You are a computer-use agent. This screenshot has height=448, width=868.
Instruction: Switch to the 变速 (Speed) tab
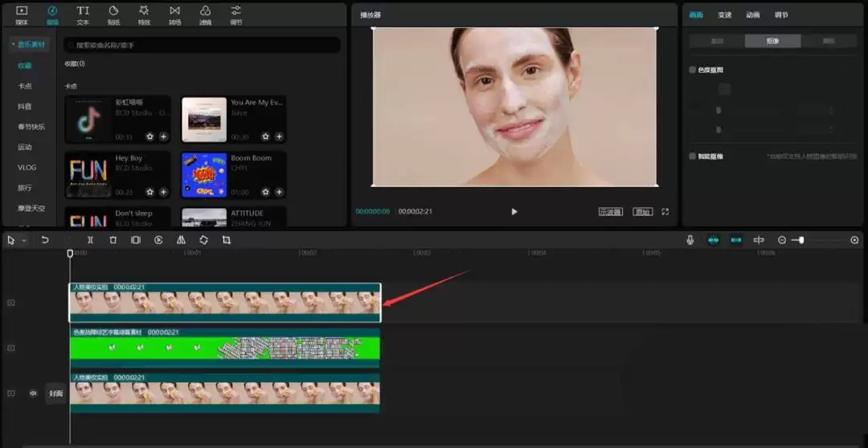[x=725, y=14]
